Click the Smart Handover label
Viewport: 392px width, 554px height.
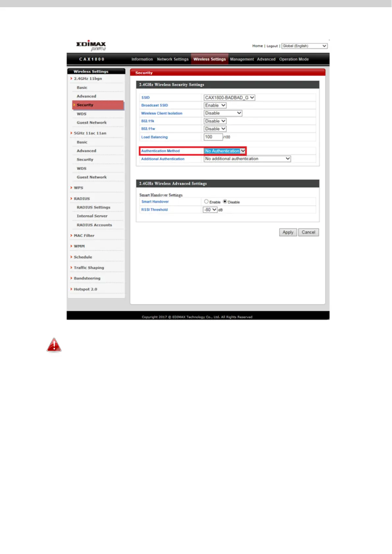click(155, 202)
